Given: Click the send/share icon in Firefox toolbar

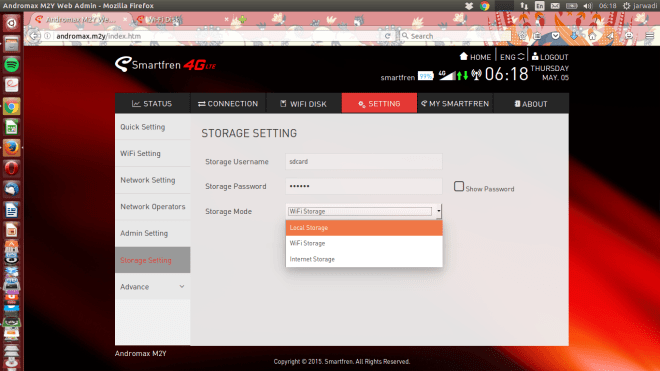Looking at the screenshot, I should point(610,36).
